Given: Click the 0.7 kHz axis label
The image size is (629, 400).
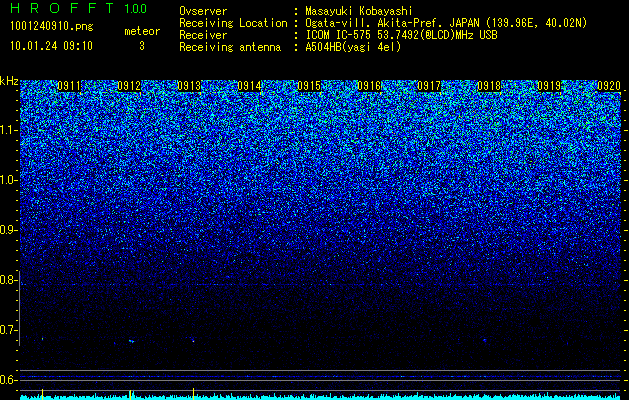Looking at the screenshot, I should (x=9, y=330).
